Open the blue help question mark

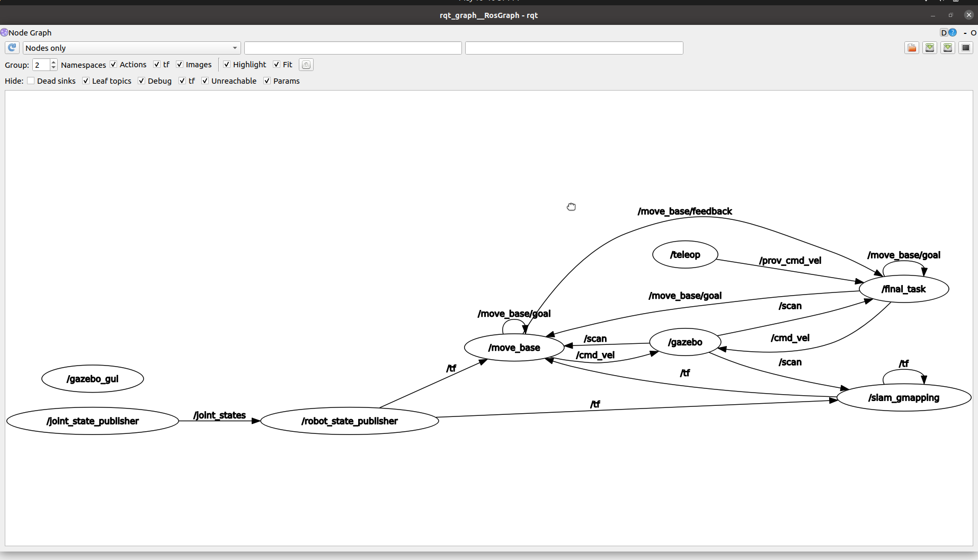point(953,32)
